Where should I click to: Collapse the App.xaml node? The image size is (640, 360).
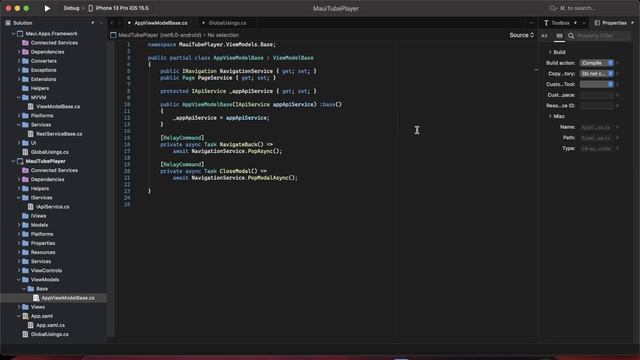tap(19, 316)
